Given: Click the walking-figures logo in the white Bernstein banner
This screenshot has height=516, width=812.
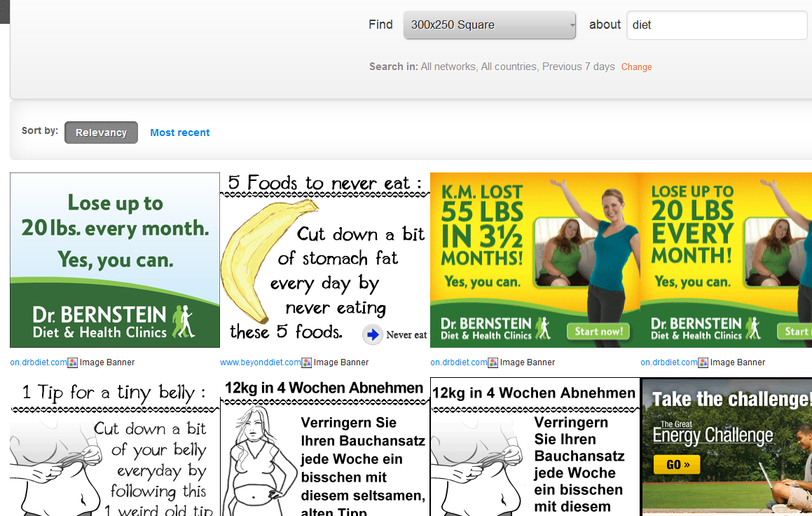Looking at the screenshot, I should click(184, 322).
